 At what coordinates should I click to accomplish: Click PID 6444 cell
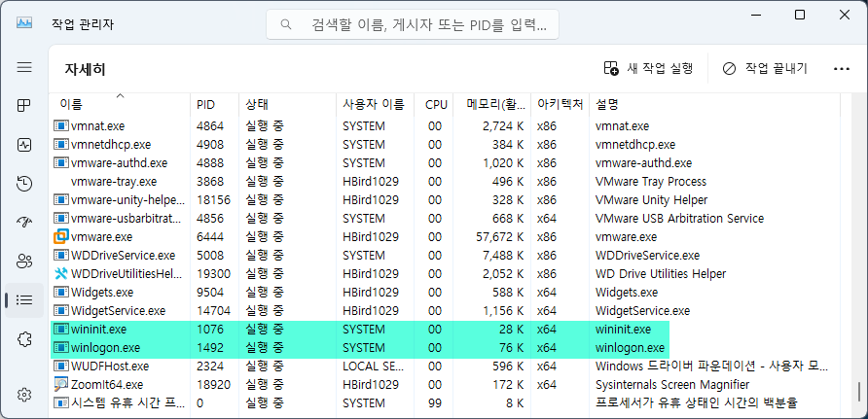(210, 237)
